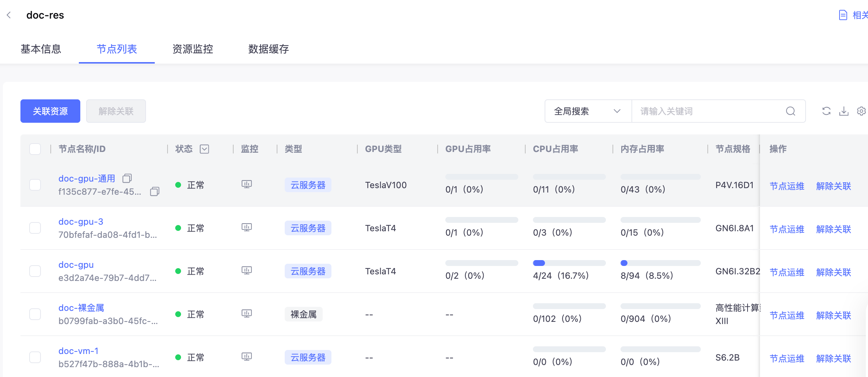Open the doc-裸金属 node link
868x377 pixels.
pyautogui.click(x=81, y=308)
